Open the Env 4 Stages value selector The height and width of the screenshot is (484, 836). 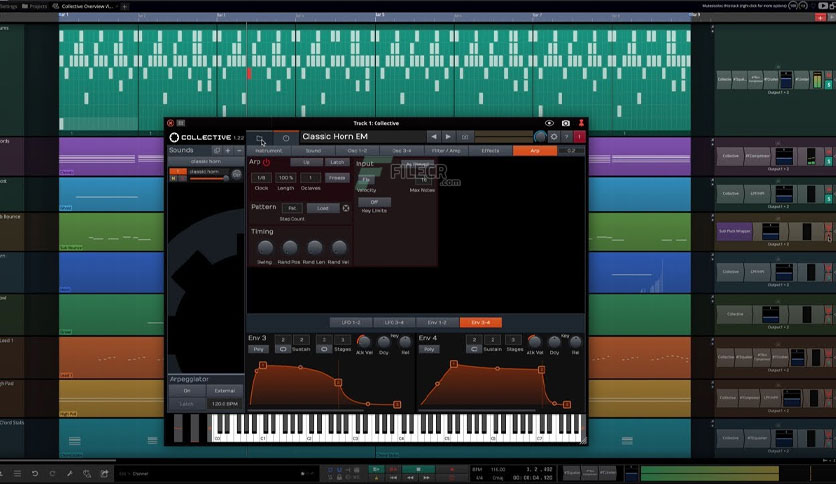tap(513, 340)
